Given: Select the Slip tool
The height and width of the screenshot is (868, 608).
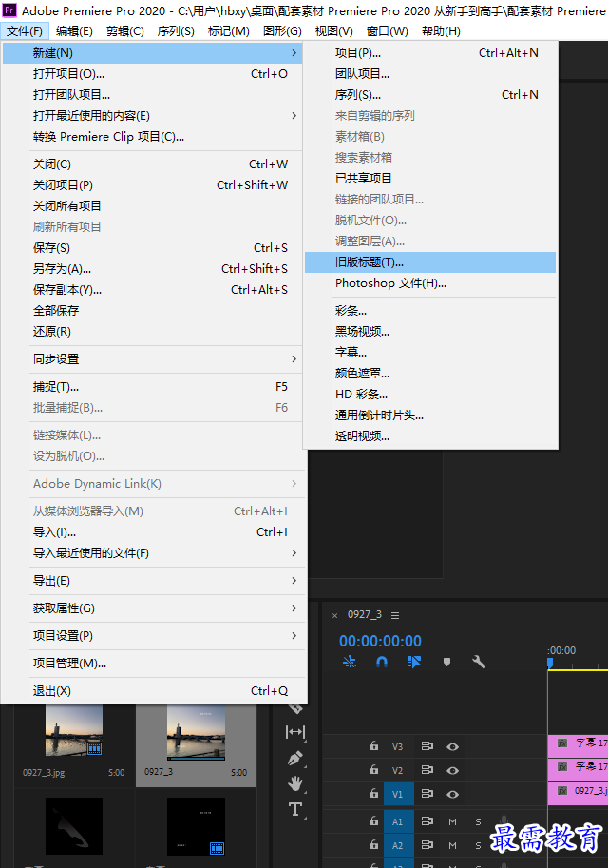Looking at the screenshot, I should 295,732.
